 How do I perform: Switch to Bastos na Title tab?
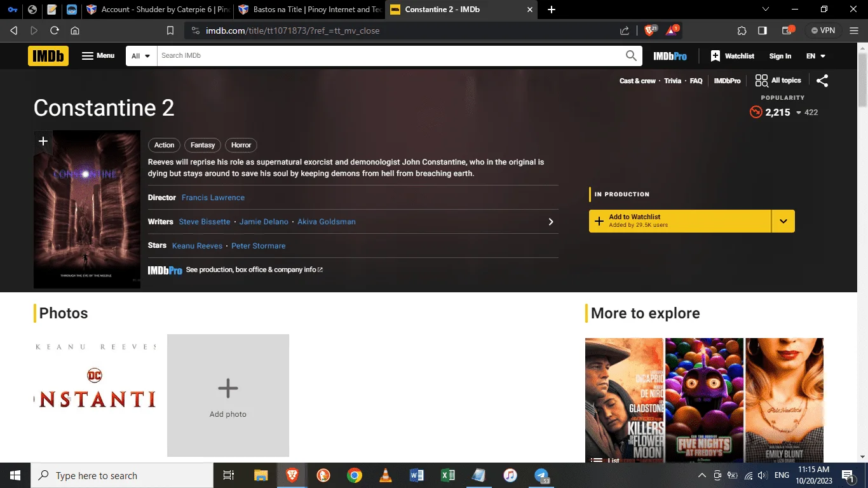[309, 10]
